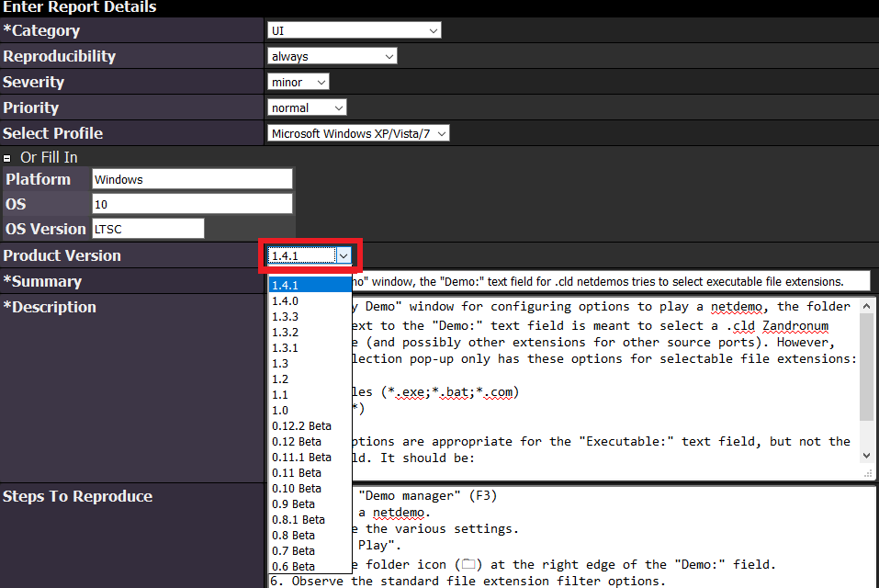Click the OS Version input field
The height and width of the screenshot is (588, 879).
click(x=147, y=229)
